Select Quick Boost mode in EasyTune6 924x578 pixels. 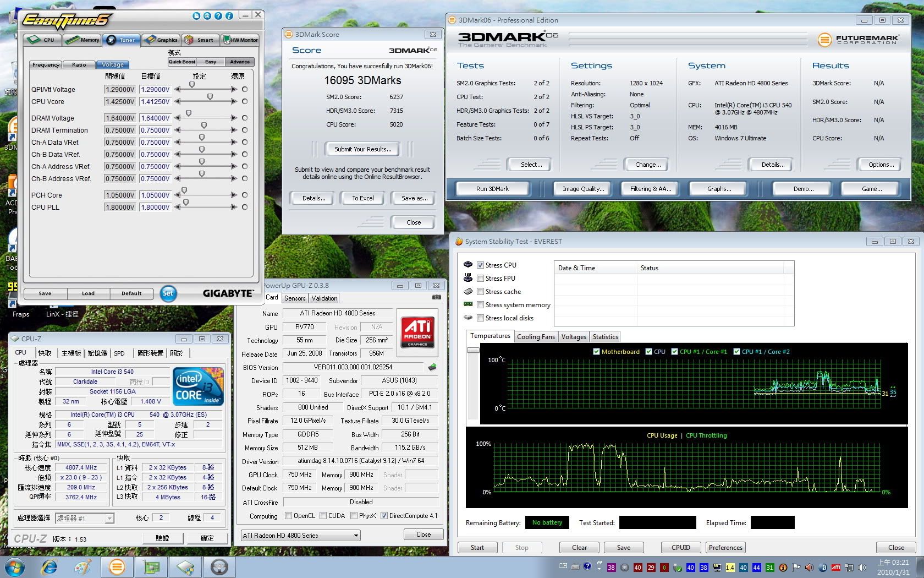pos(182,62)
